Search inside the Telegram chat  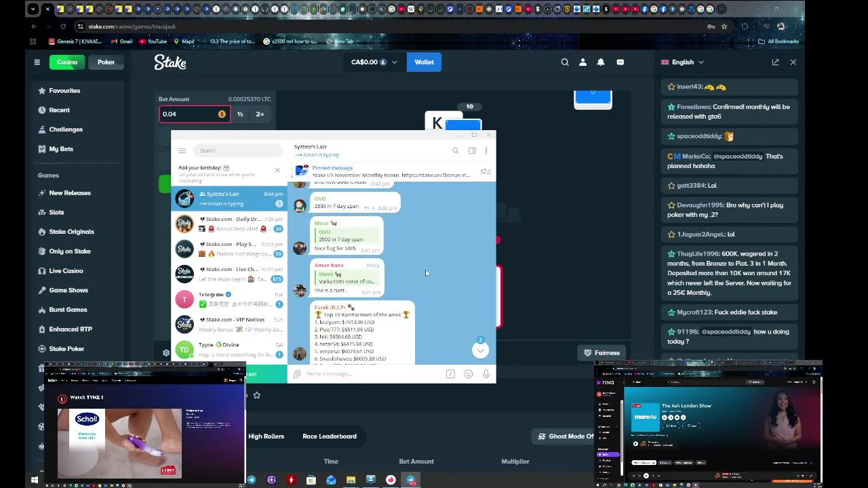click(x=456, y=150)
